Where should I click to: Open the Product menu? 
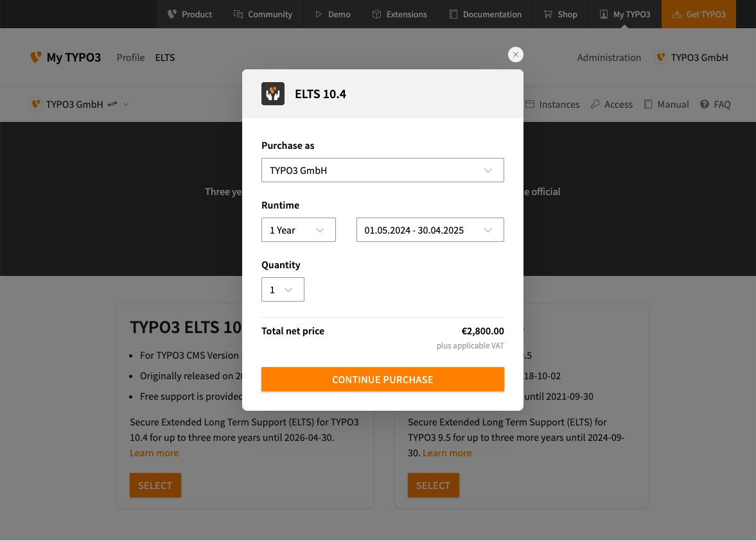pos(189,15)
